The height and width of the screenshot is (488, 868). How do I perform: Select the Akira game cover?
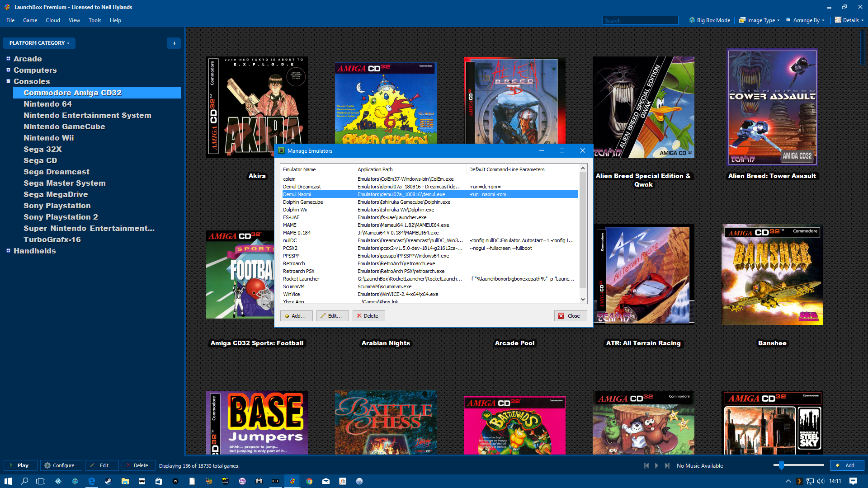pos(257,107)
